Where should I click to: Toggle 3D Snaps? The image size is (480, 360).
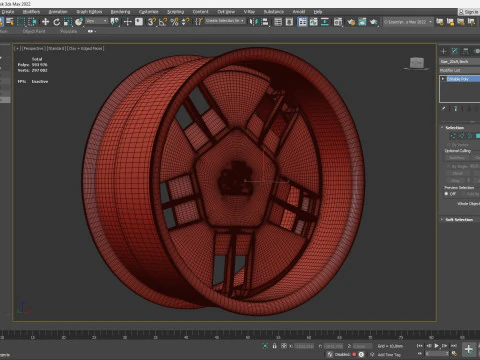[152, 22]
